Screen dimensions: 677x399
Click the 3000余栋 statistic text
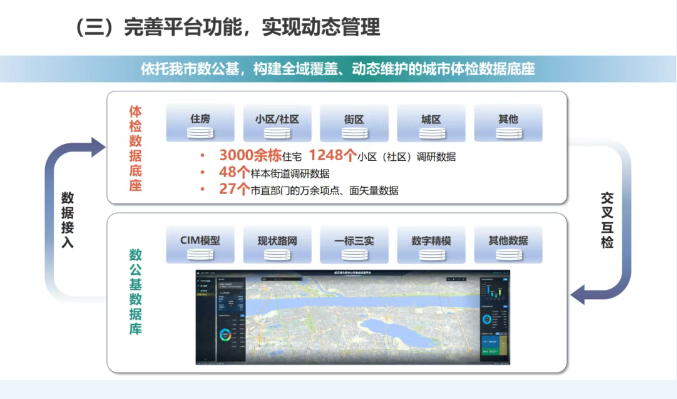250,155
